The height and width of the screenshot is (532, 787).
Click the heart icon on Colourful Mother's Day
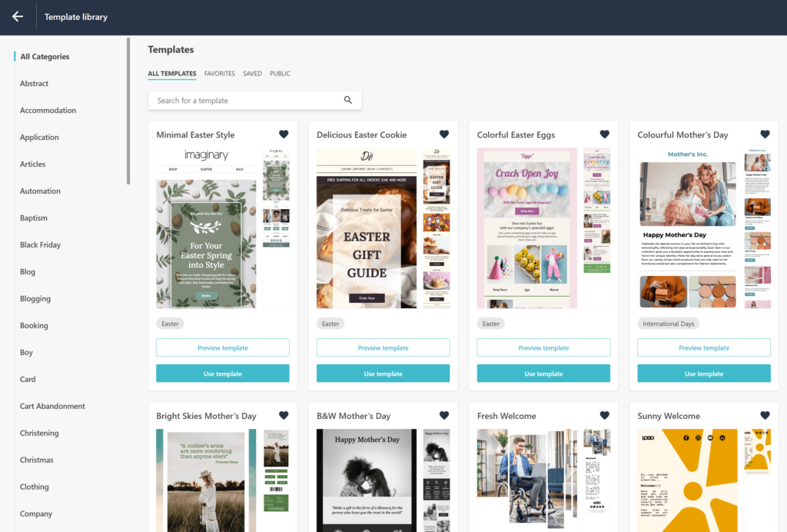click(765, 134)
